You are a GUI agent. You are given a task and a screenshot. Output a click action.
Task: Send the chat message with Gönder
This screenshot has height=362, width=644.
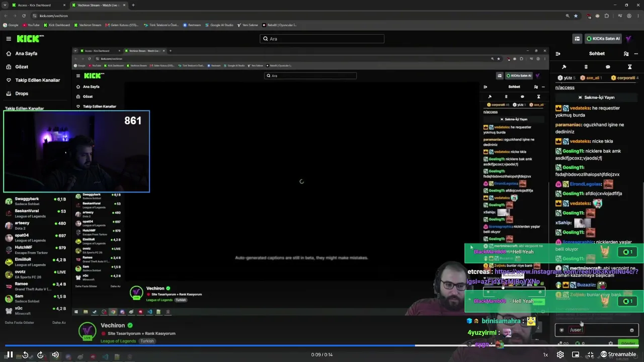[x=628, y=343]
